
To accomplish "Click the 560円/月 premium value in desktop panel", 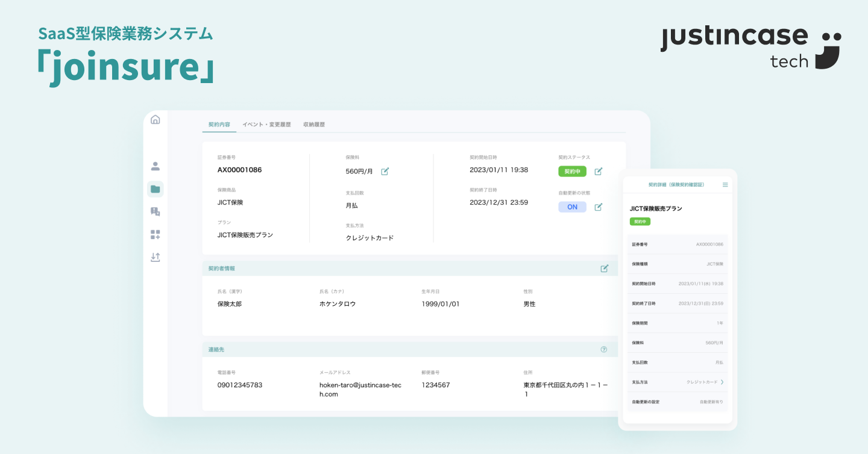I will click(x=359, y=171).
